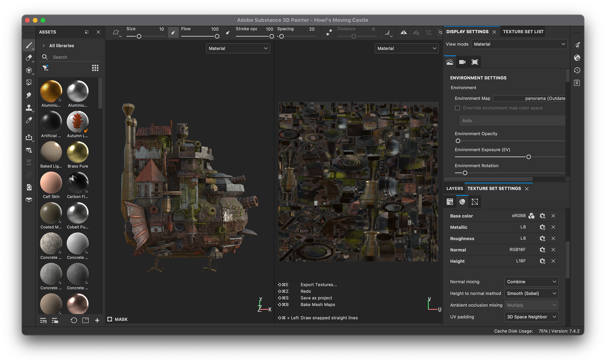
Task: Open the View mode Material dropdown
Action: (519, 44)
